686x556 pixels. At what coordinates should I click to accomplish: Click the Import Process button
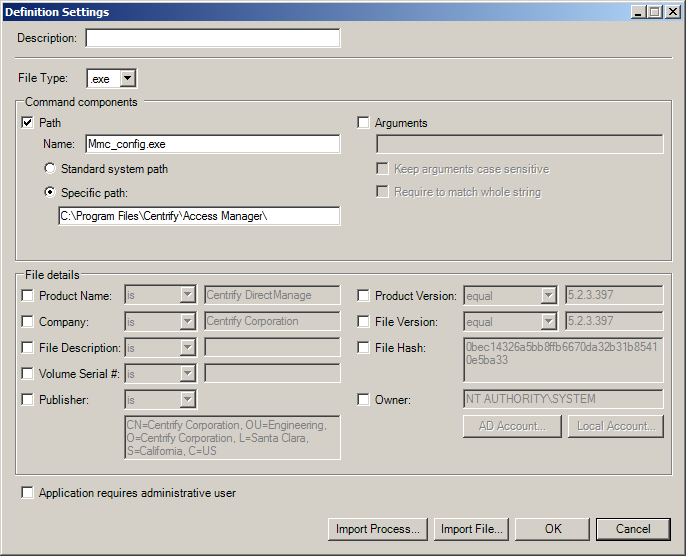(378, 529)
